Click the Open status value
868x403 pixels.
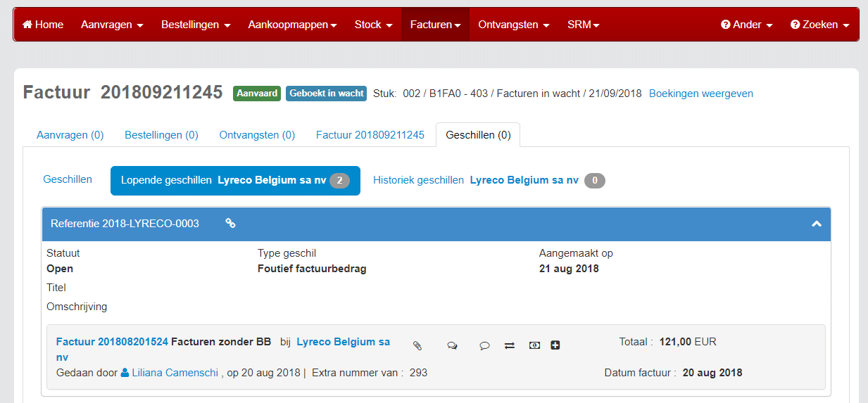tap(60, 269)
